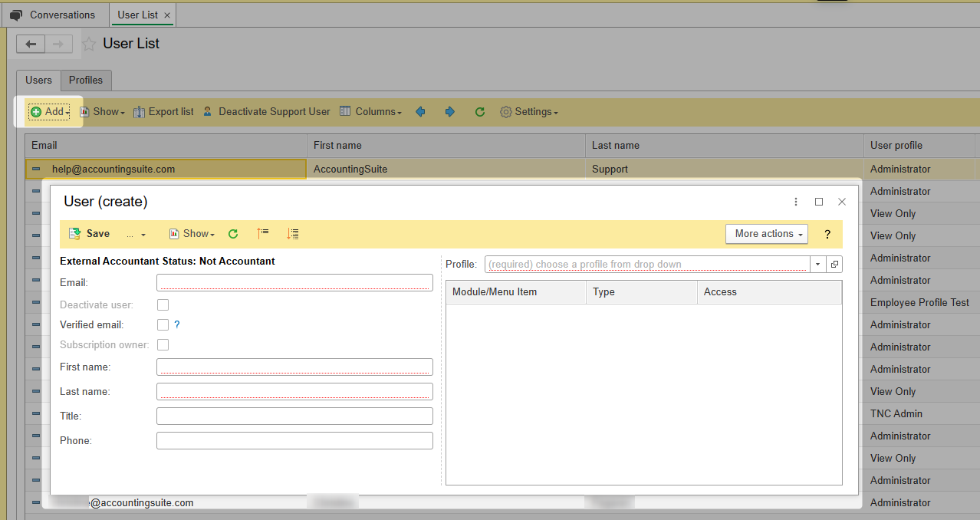Click the Access column header
Screen dimensions: 980x520
pos(769,292)
